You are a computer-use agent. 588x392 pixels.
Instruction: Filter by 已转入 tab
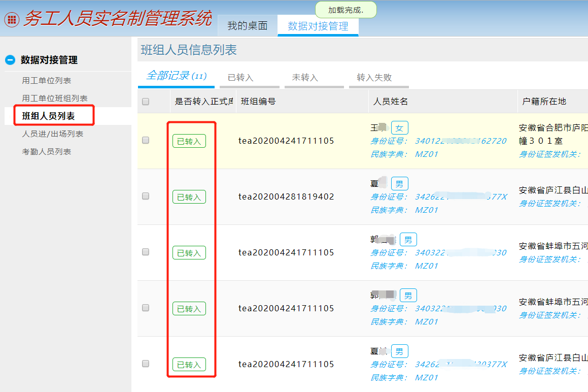pyautogui.click(x=240, y=78)
